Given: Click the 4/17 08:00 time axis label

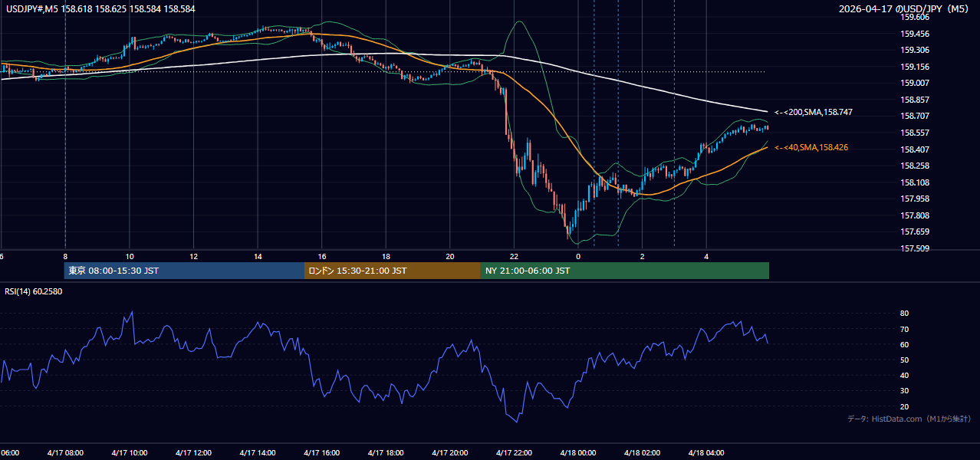Looking at the screenshot, I should point(65,452).
